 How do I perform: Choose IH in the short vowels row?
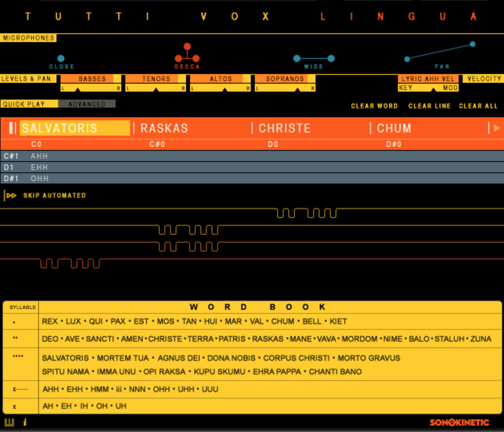point(84,406)
